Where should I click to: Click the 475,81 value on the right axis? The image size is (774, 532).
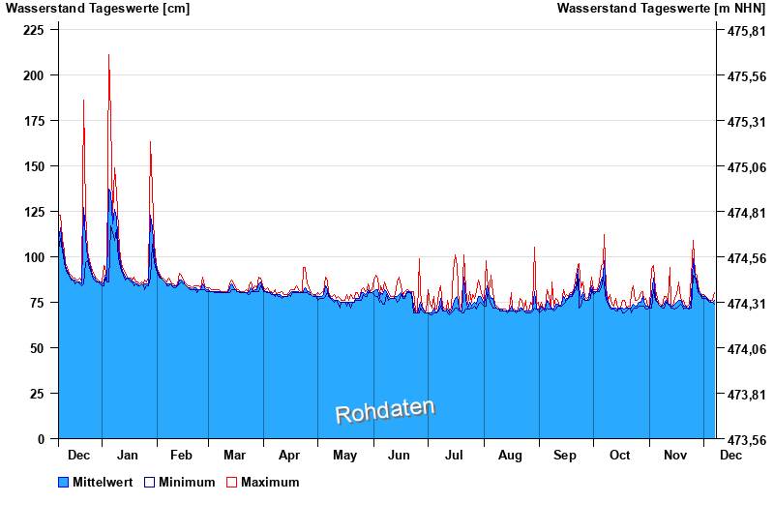[739, 31]
